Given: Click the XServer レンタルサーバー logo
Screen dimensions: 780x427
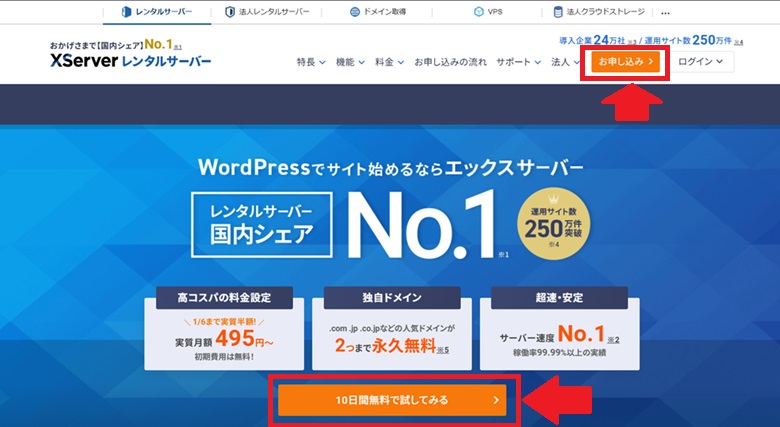Looking at the screenshot, I should [130, 62].
